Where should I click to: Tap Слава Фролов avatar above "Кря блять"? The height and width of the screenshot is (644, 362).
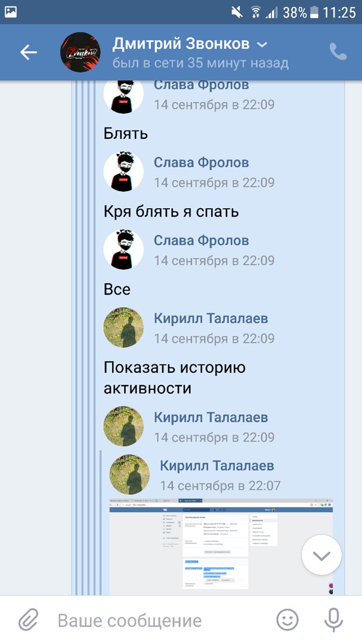click(x=123, y=171)
